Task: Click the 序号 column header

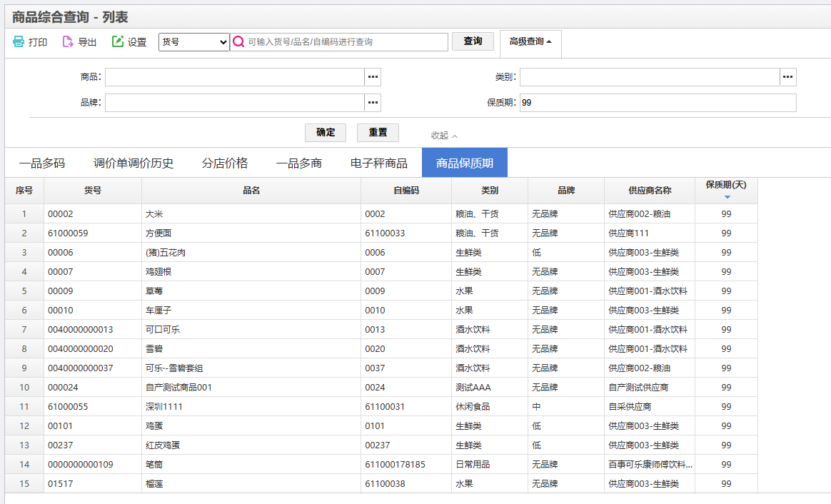Action: pos(24,191)
